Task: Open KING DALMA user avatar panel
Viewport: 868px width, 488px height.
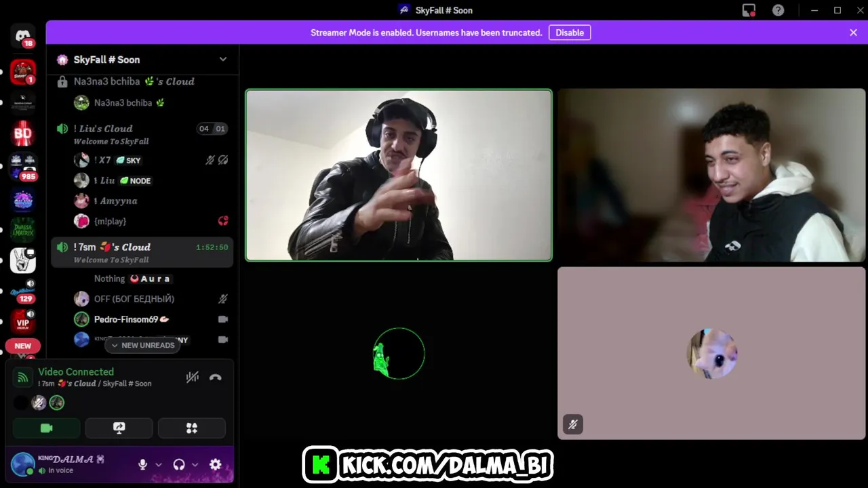Action: [23, 464]
